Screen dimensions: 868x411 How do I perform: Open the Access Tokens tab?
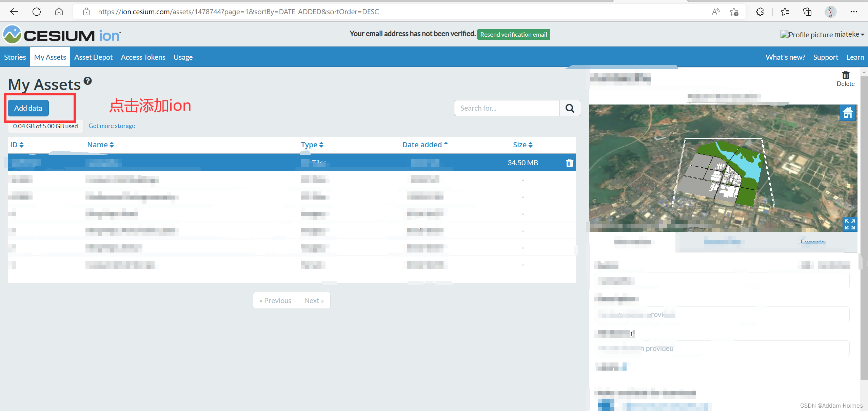[143, 57]
